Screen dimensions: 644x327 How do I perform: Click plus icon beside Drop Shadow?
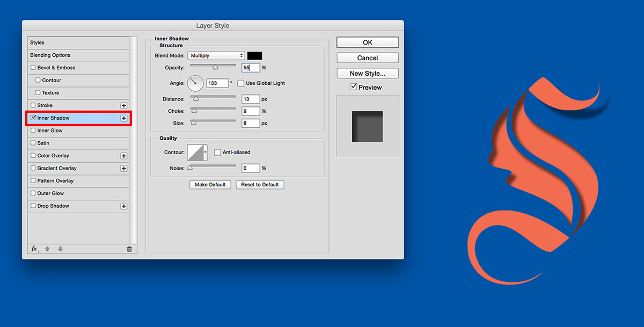pos(123,206)
